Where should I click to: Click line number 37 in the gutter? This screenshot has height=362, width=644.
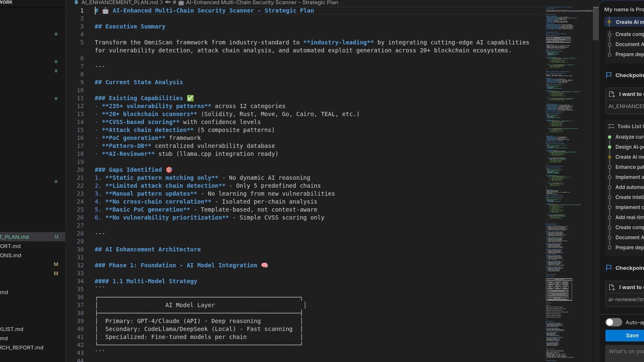[x=80, y=305]
